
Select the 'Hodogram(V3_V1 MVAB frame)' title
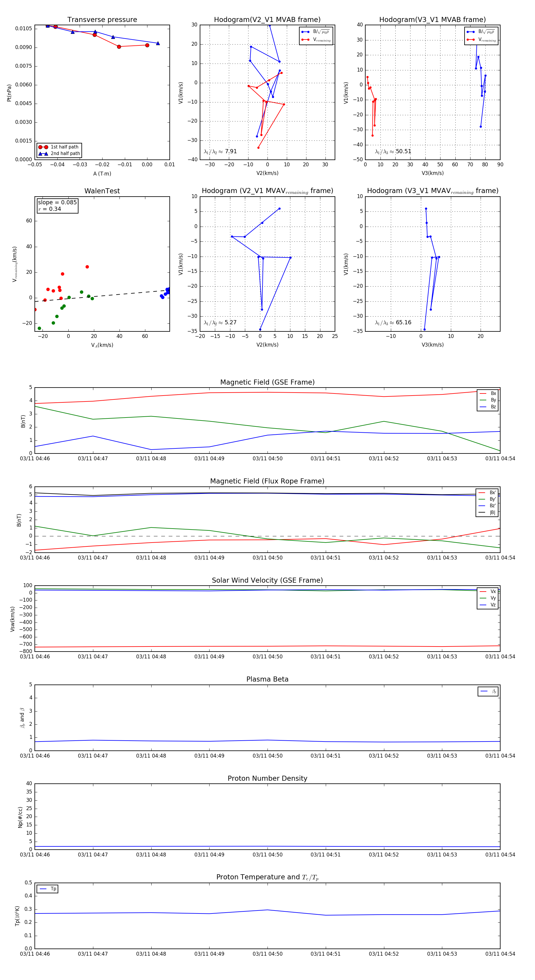pyautogui.click(x=432, y=19)
